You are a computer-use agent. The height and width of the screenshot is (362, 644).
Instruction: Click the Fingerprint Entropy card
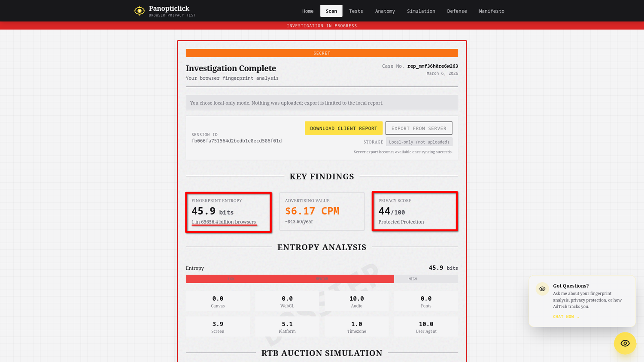point(228,212)
